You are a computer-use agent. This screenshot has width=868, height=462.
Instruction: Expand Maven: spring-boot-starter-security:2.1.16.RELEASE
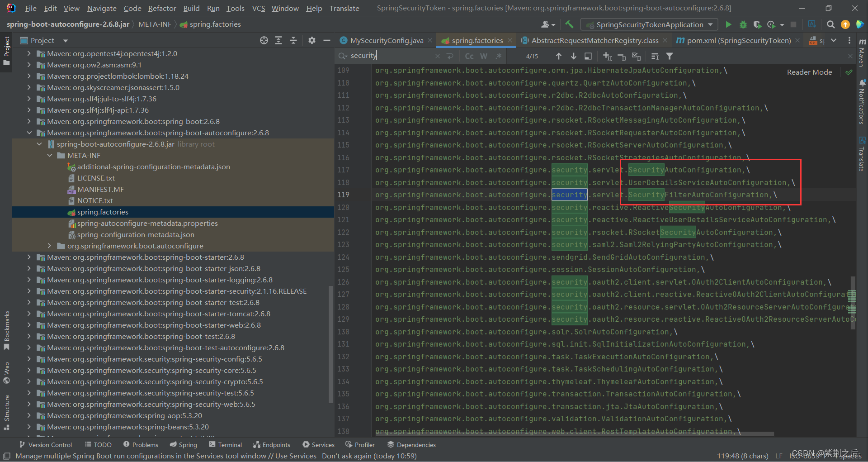click(x=29, y=291)
